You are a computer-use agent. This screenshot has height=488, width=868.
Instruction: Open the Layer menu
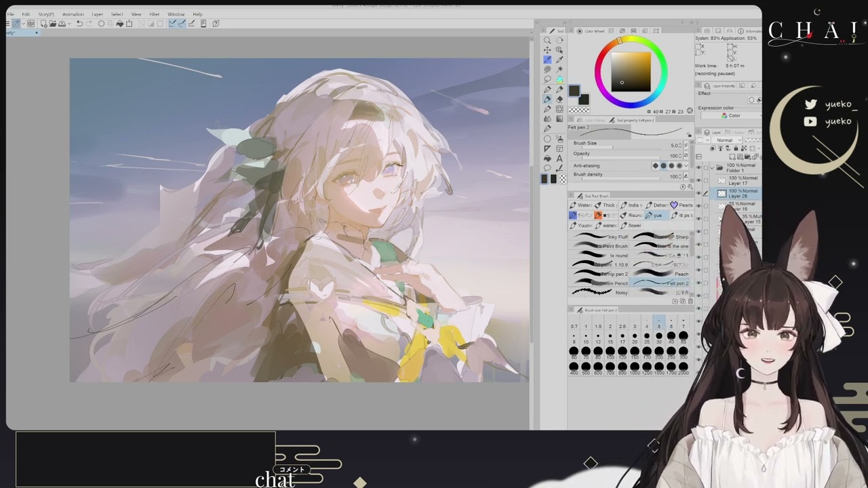point(97,14)
